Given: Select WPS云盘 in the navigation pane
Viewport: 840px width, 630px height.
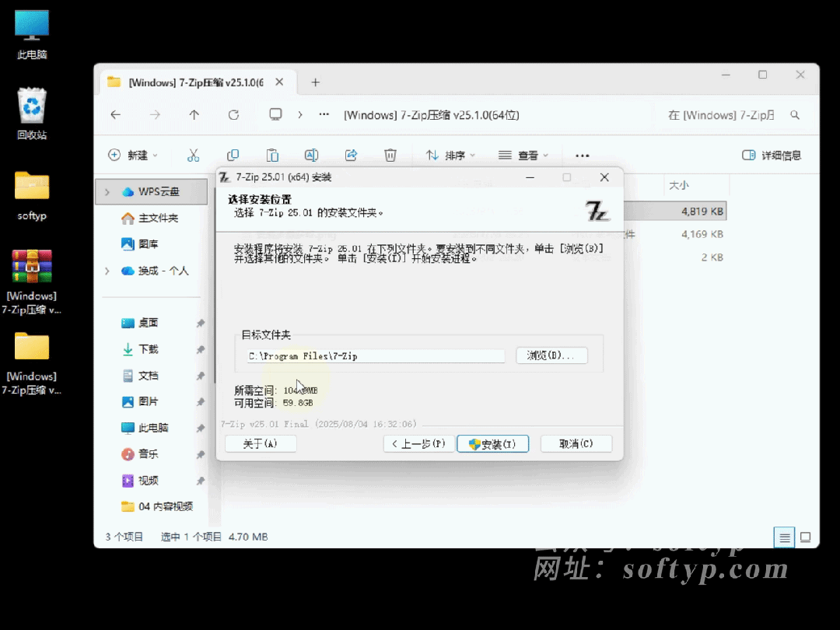Looking at the screenshot, I should pyautogui.click(x=152, y=192).
